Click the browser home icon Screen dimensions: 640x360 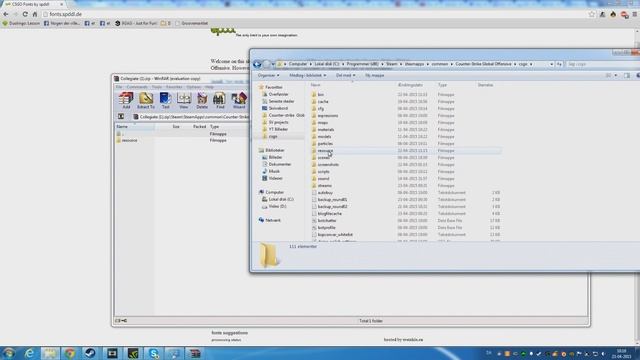(x=35, y=14)
